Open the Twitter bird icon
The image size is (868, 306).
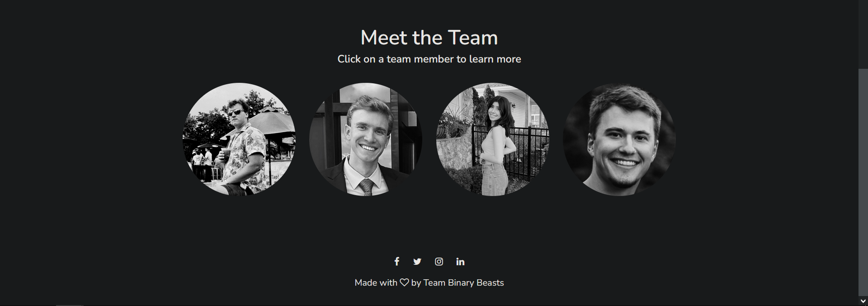coord(417,262)
